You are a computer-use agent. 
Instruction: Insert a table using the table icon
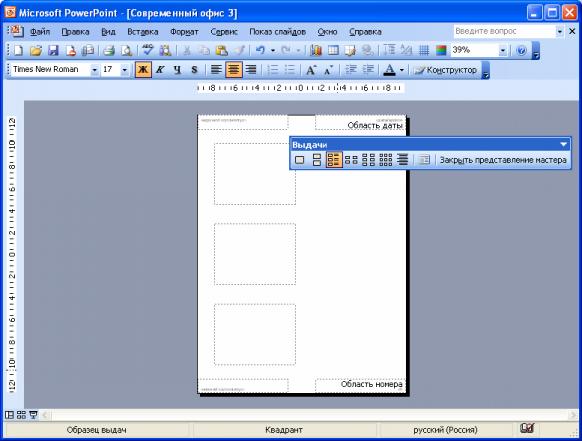(333, 50)
